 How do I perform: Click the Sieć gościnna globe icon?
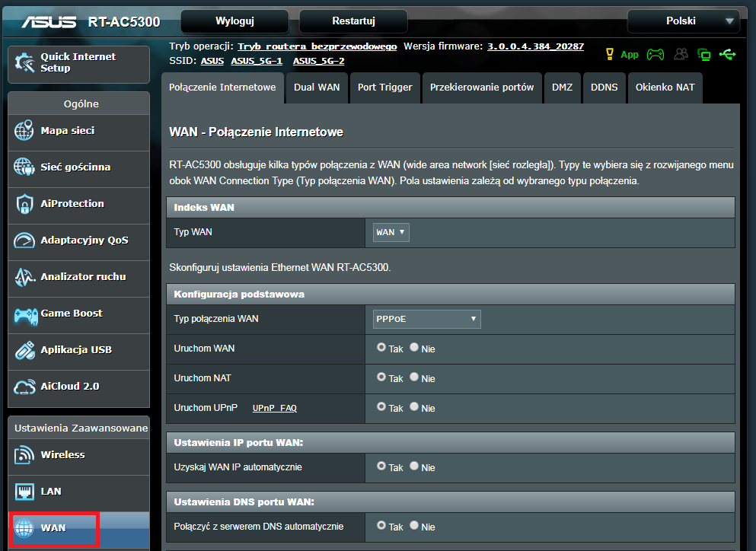tap(24, 167)
